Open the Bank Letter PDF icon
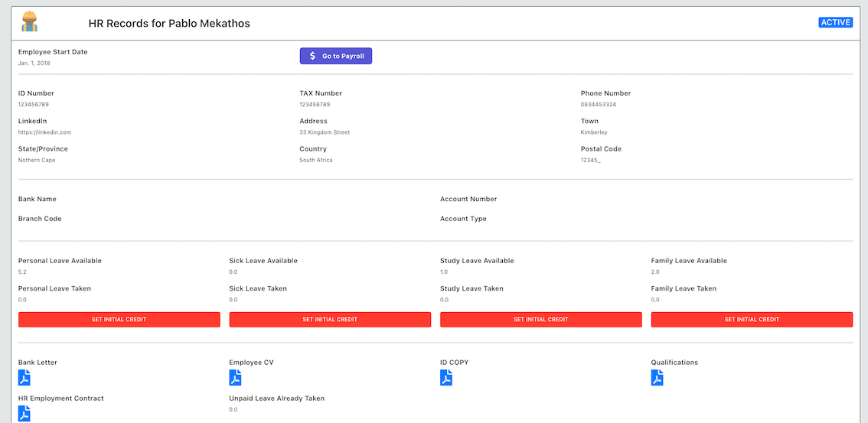Screen dimensions: 868x423 pyautogui.click(x=24, y=378)
